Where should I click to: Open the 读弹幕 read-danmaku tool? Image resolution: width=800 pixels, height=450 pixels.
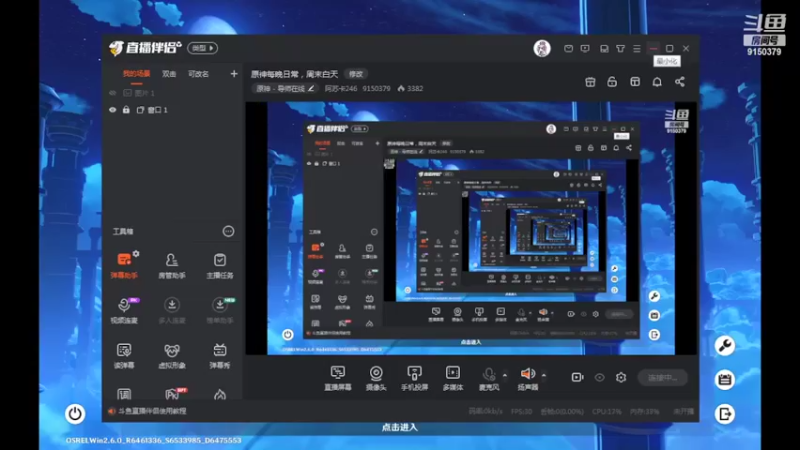(124, 356)
